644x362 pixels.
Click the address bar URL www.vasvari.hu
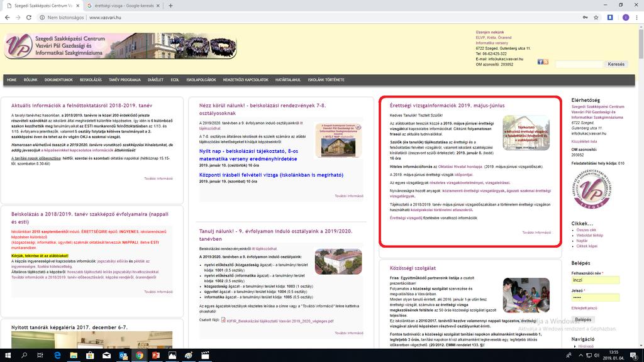105,18
